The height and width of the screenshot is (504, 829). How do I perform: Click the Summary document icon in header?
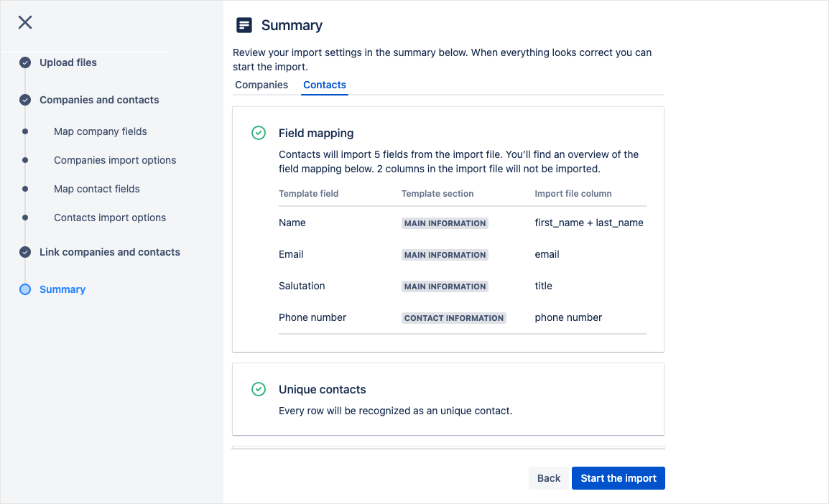(244, 25)
